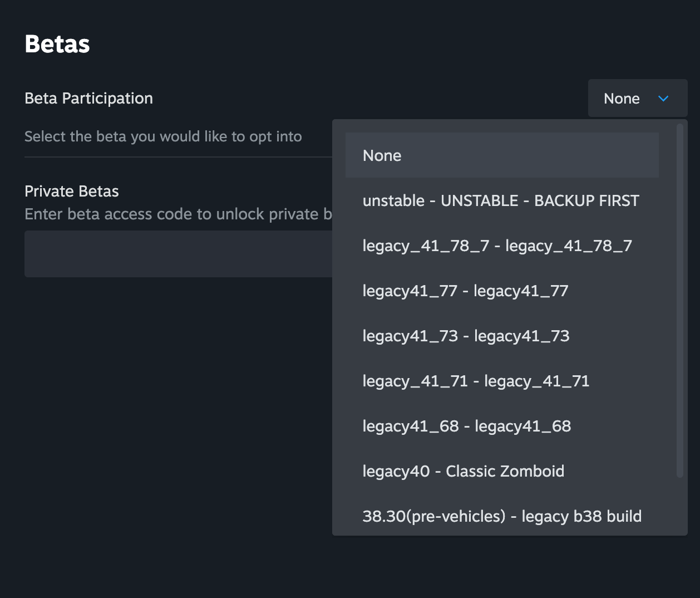
Task: Open the Beta Participation dropdown showing None
Action: pyautogui.click(x=637, y=99)
